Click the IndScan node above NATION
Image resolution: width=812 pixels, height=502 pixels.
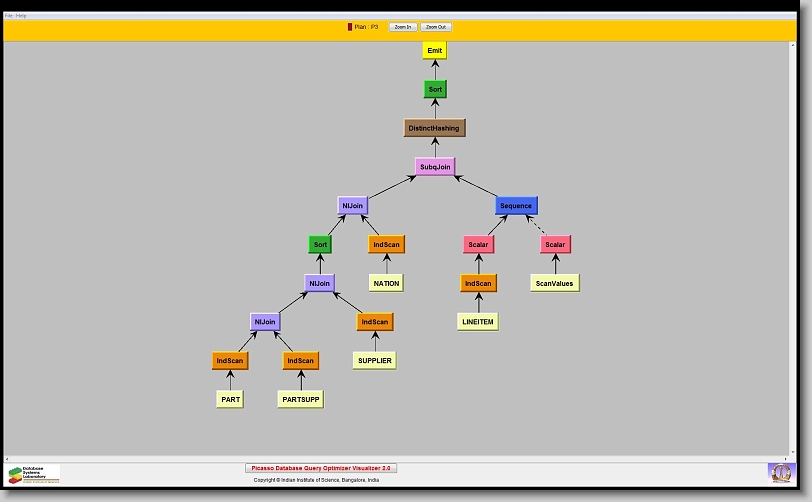point(386,244)
